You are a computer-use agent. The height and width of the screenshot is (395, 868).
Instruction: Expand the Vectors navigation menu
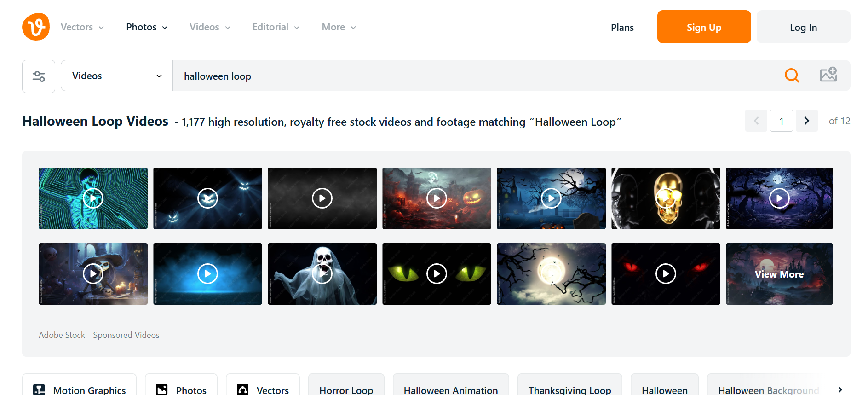(x=82, y=27)
